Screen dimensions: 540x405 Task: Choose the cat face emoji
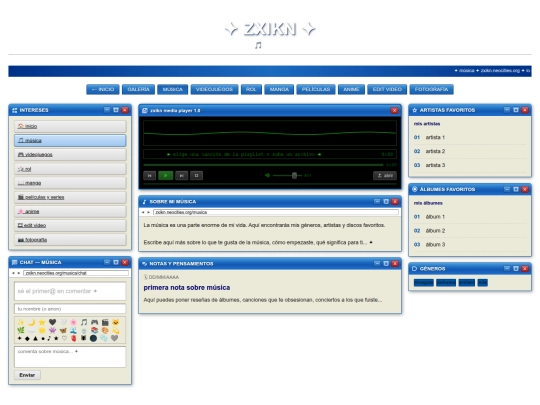pyautogui.click(x=116, y=322)
